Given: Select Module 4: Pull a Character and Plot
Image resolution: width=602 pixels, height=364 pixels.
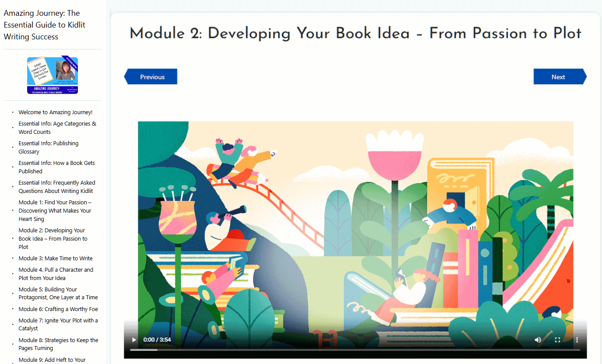Looking at the screenshot, I should pos(56,274).
